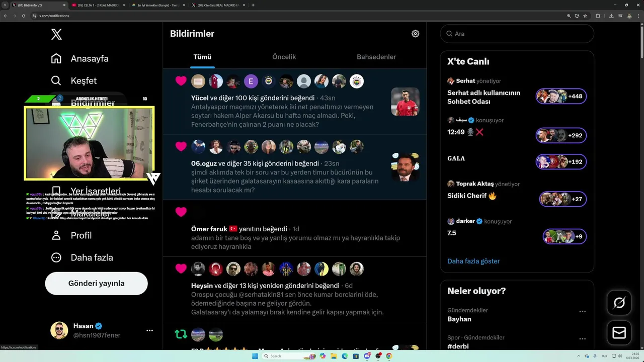Click the +292 listeners badge
The image size is (644, 362).
(x=561, y=135)
